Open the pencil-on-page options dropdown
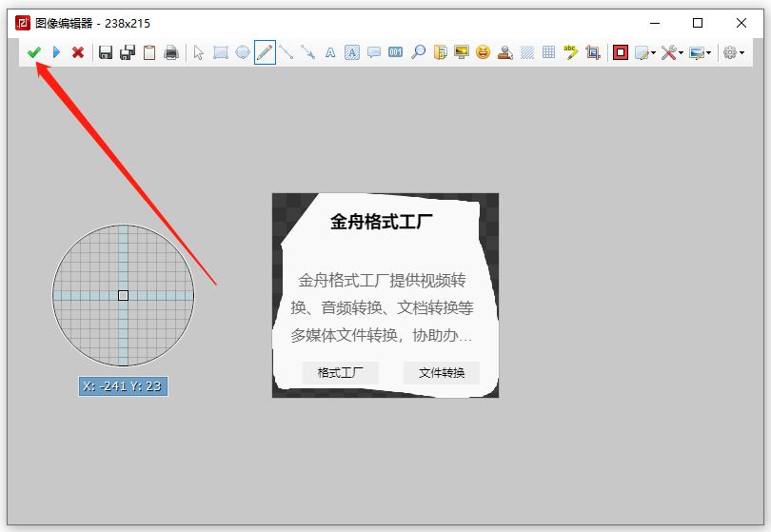This screenshot has width=771, height=532. coord(645,52)
